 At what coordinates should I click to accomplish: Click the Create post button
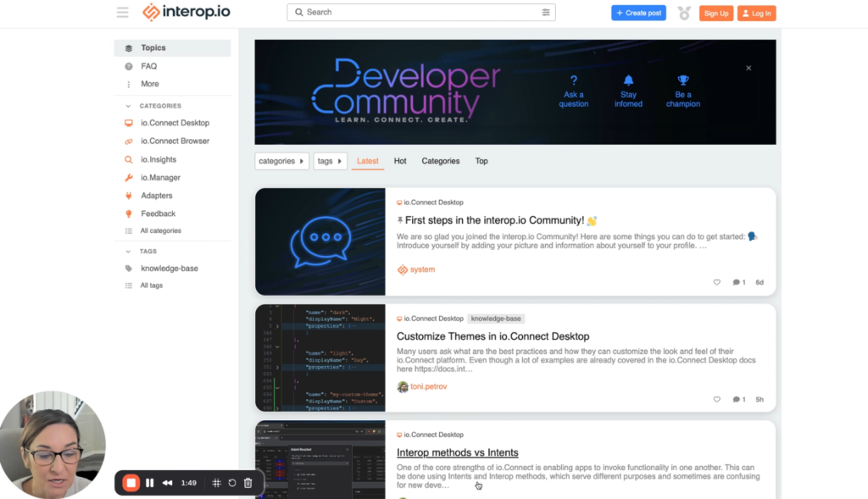pyautogui.click(x=638, y=12)
